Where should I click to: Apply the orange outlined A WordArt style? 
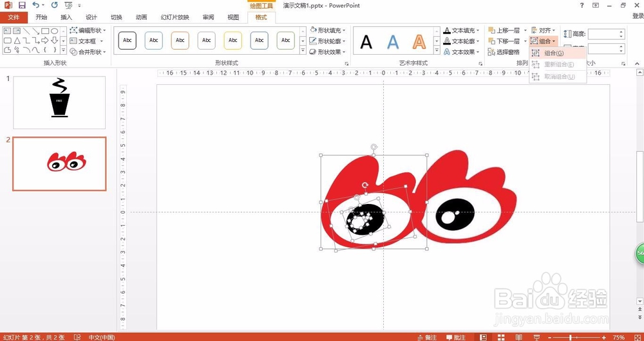pyautogui.click(x=419, y=41)
